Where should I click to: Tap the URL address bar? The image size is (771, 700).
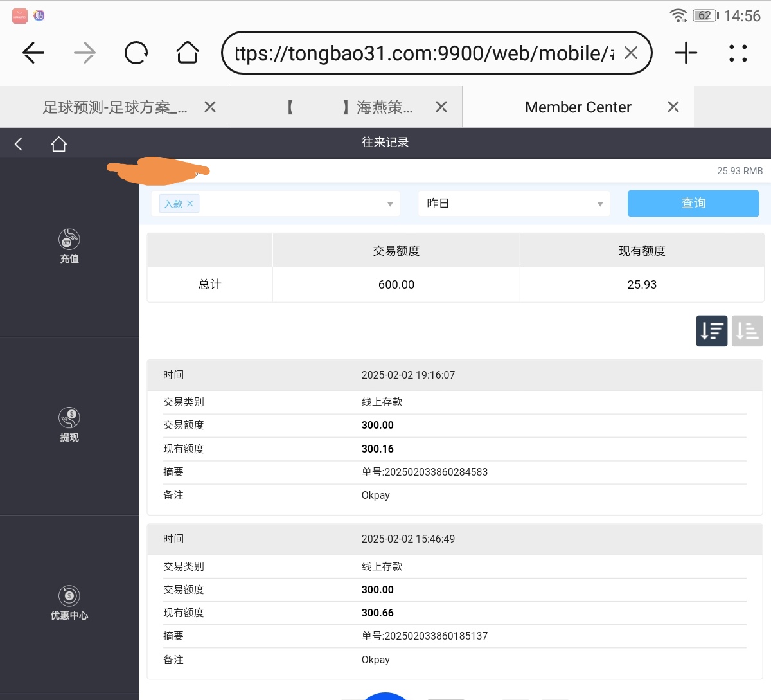(x=424, y=53)
